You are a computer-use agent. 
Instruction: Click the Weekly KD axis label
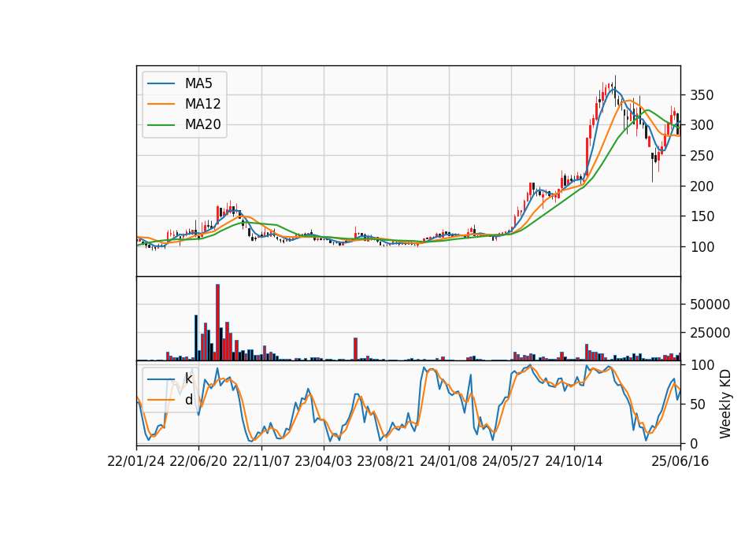724,404
